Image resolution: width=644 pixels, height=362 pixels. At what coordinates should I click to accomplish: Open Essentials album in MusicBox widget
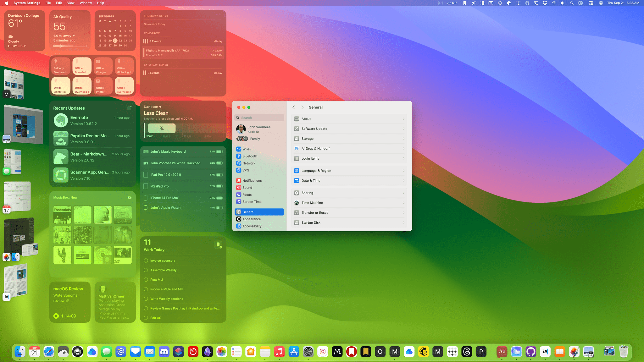pos(62,215)
